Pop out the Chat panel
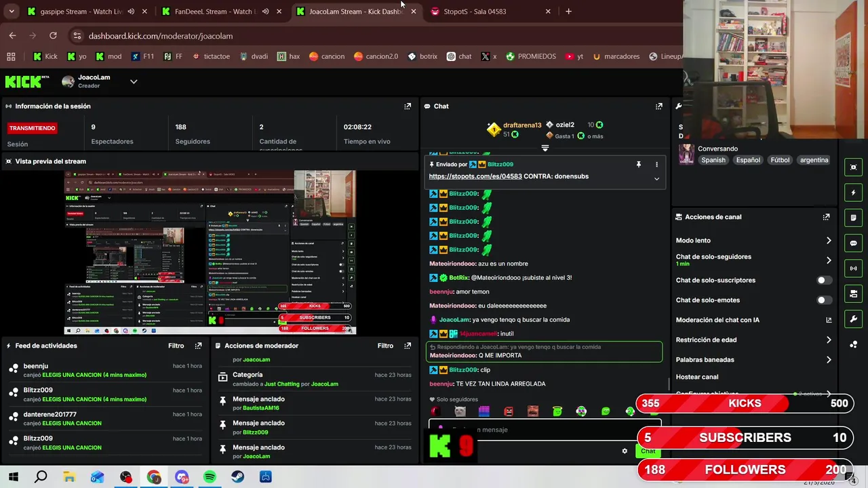 click(658, 106)
